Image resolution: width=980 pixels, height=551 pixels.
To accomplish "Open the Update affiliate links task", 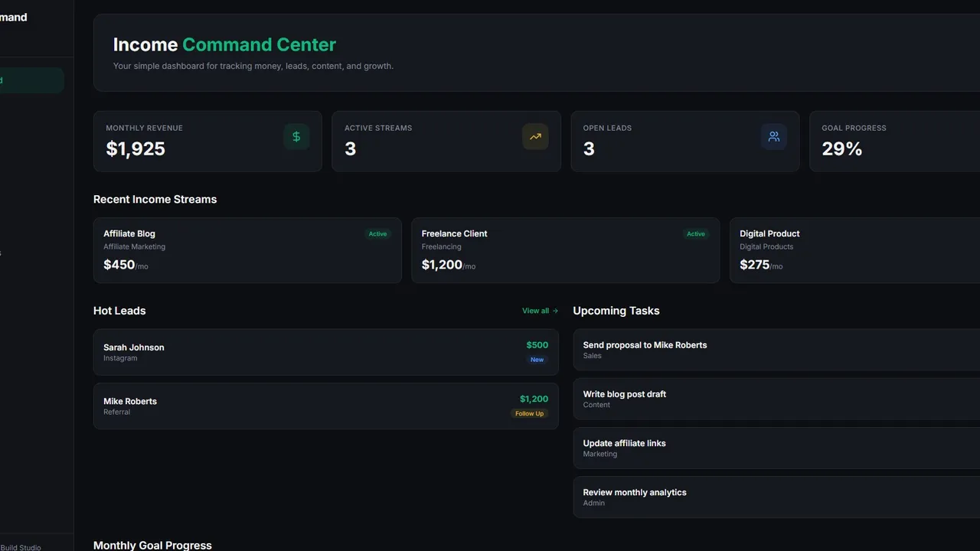I will [776, 448].
